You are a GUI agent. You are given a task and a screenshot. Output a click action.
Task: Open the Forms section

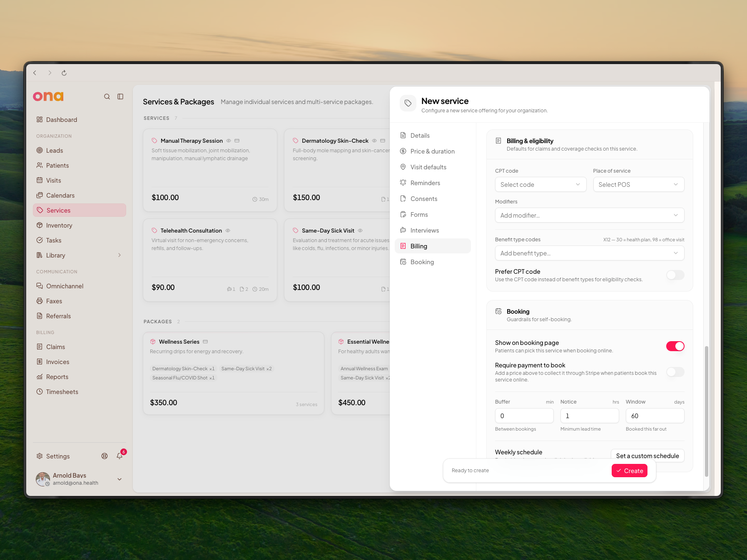433,214
